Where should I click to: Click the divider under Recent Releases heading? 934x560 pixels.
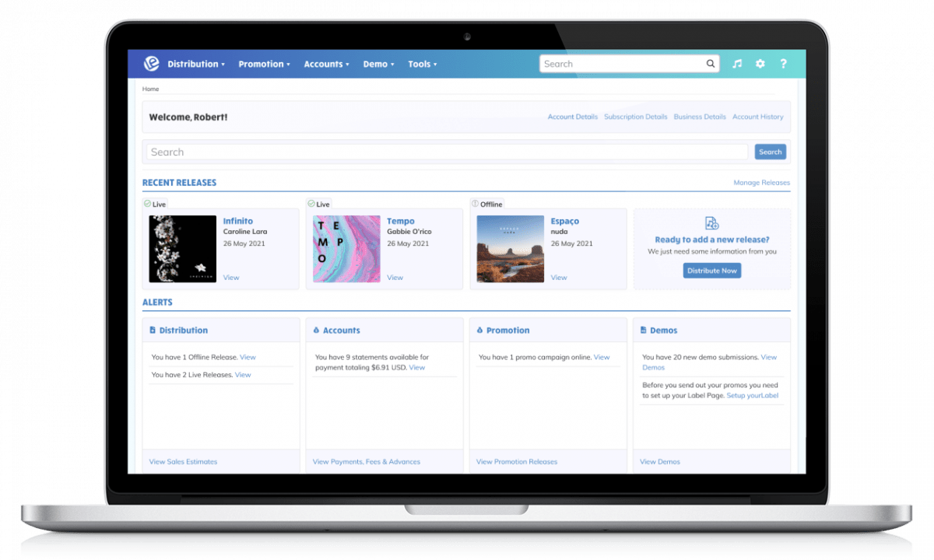pyautogui.click(x=467, y=191)
